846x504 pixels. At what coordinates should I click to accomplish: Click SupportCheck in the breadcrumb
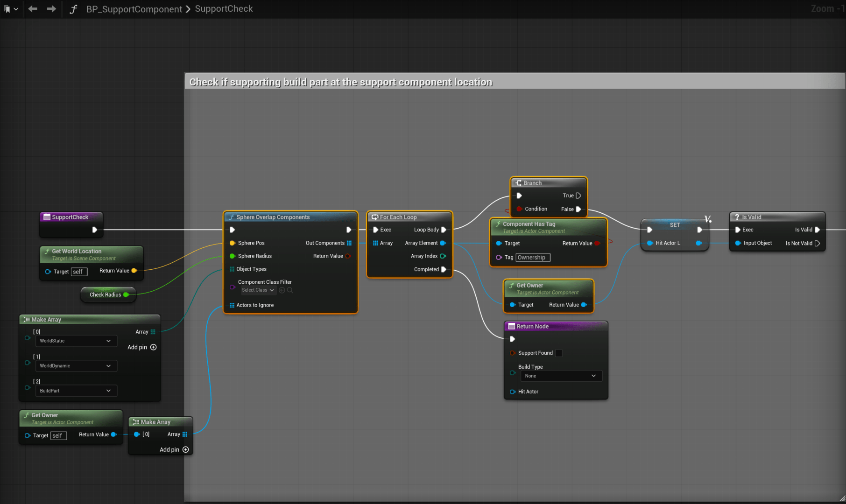tap(224, 9)
